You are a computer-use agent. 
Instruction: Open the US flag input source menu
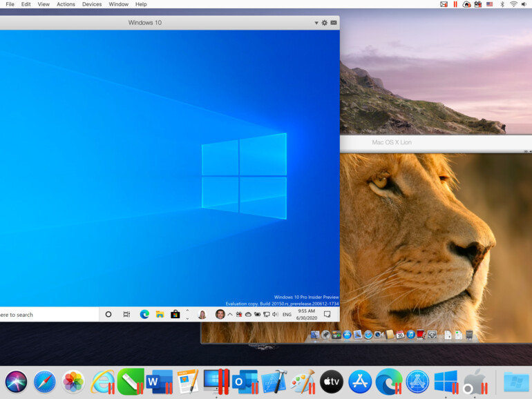click(490, 4)
